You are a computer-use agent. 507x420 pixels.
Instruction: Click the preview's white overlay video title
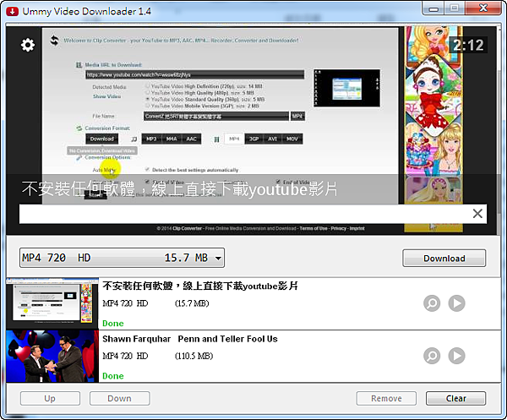(x=180, y=188)
